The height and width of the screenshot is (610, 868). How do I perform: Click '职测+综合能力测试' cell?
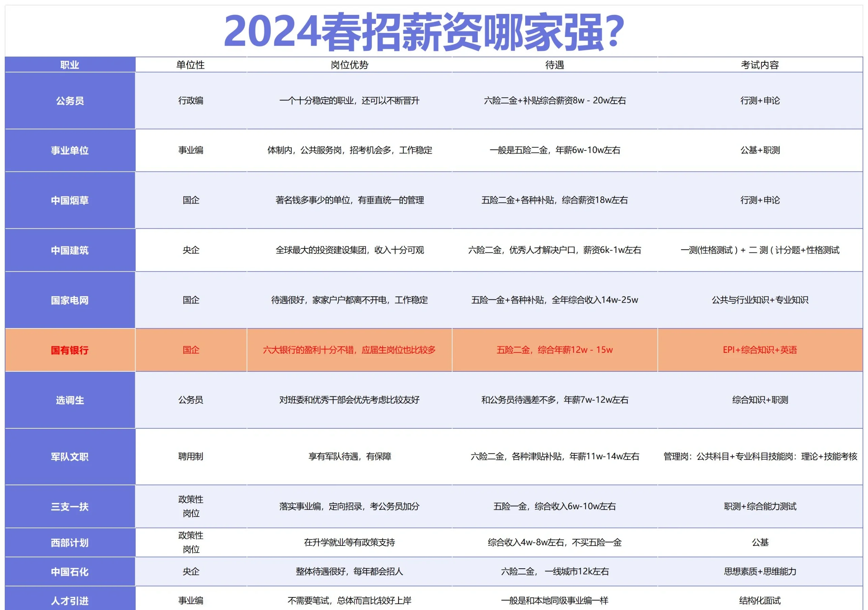coord(760,506)
